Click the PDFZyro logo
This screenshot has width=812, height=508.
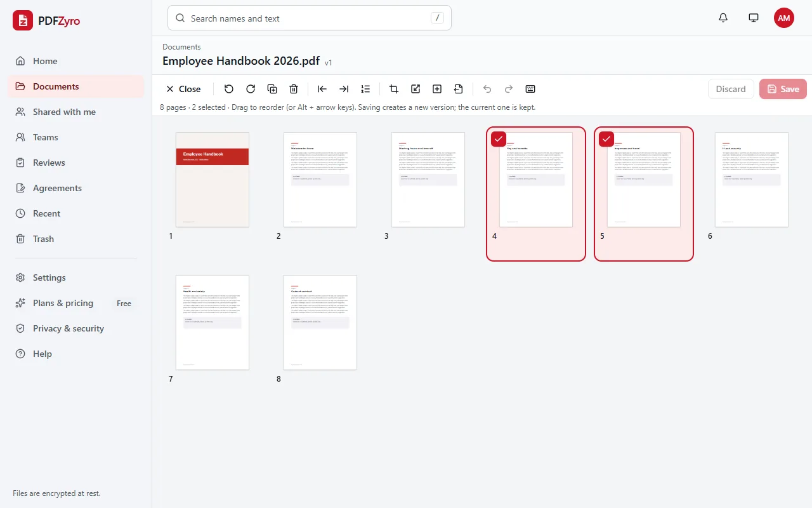tap(47, 20)
